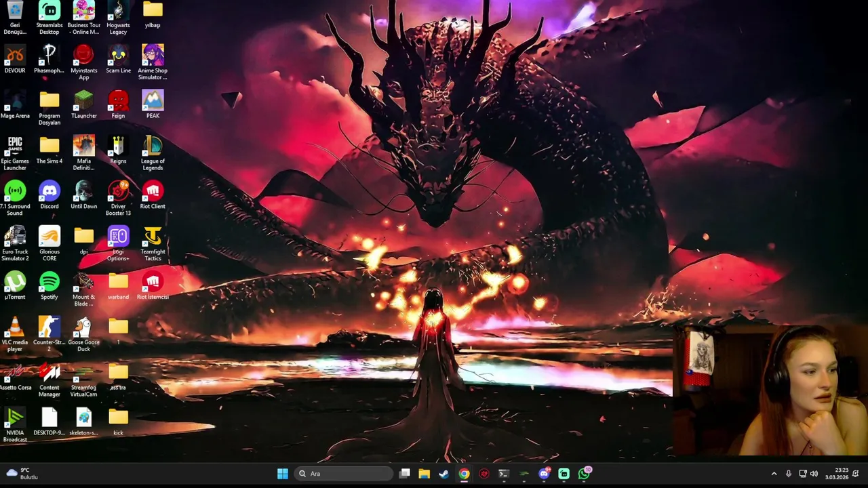Select the Mount & Blade icon
This screenshot has width=868, height=488.
click(x=84, y=290)
